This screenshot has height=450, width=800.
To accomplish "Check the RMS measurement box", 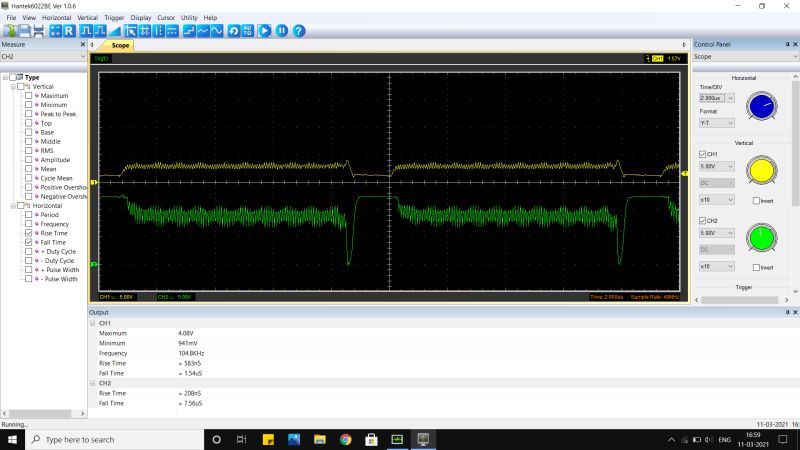I will tap(29, 151).
